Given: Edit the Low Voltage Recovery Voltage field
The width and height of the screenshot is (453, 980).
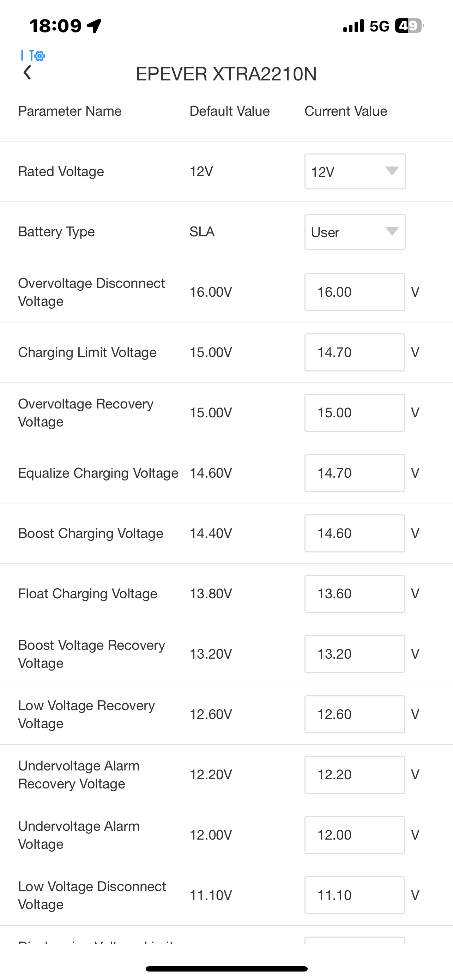Looking at the screenshot, I should tap(354, 714).
